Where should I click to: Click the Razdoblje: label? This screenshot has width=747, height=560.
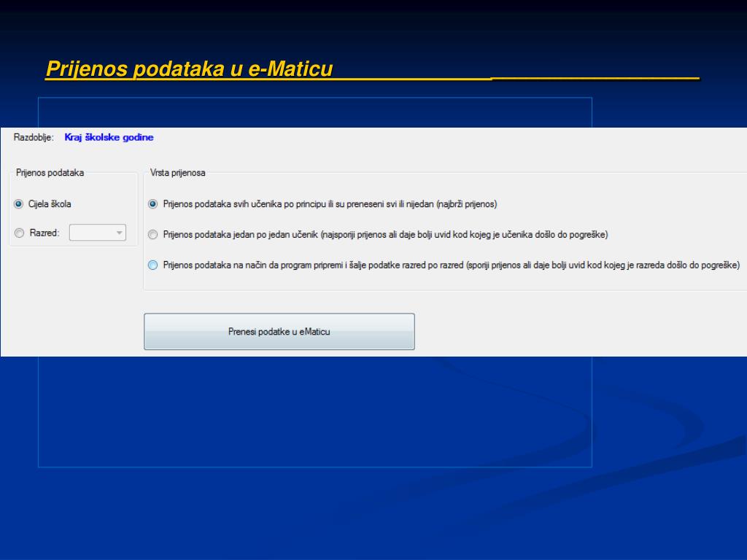coord(34,138)
